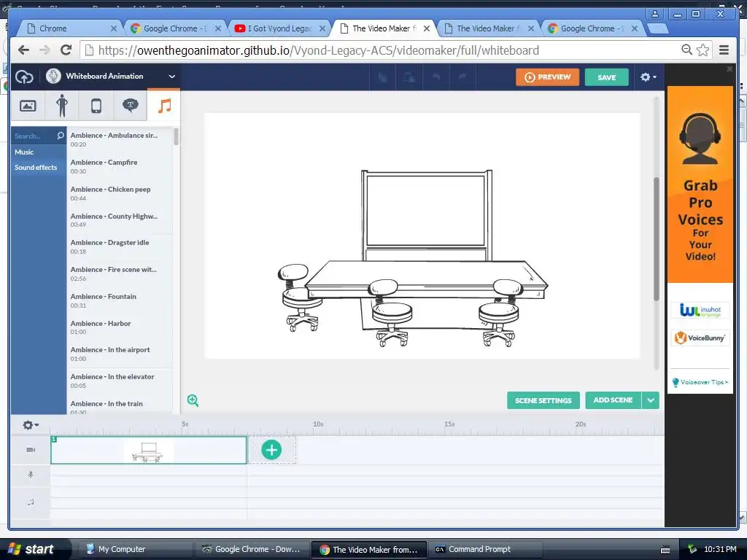Choose Ambience - County Highway sound

tap(119, 220)
